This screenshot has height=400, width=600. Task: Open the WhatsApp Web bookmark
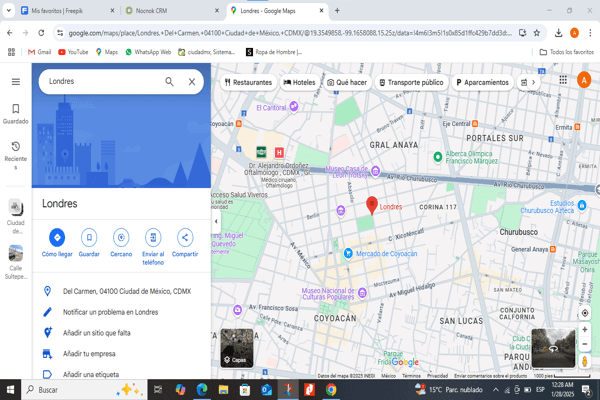148,52
